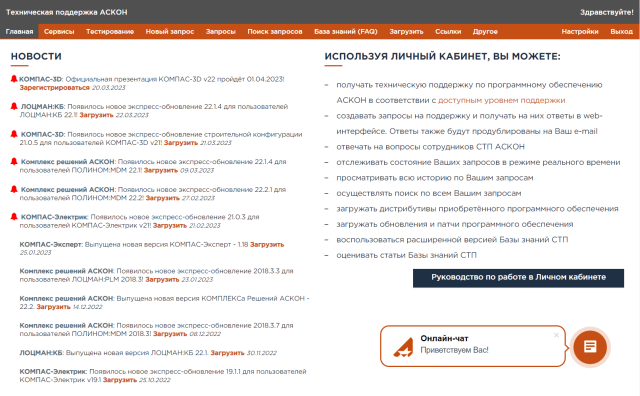Viewport: 640px width, 396px height.
Task: Open База знаний (FAQ)
Action: click(346, 31)
